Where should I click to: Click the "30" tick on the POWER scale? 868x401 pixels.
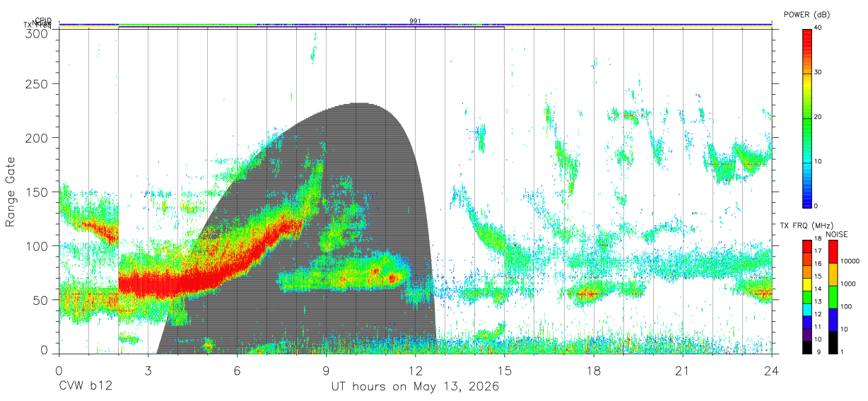click(819, 72)
